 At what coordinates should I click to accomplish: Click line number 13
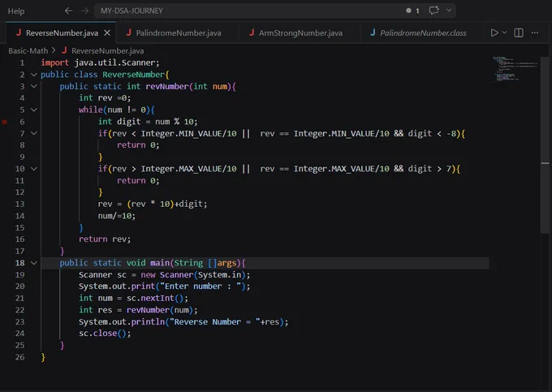[19, 204]
